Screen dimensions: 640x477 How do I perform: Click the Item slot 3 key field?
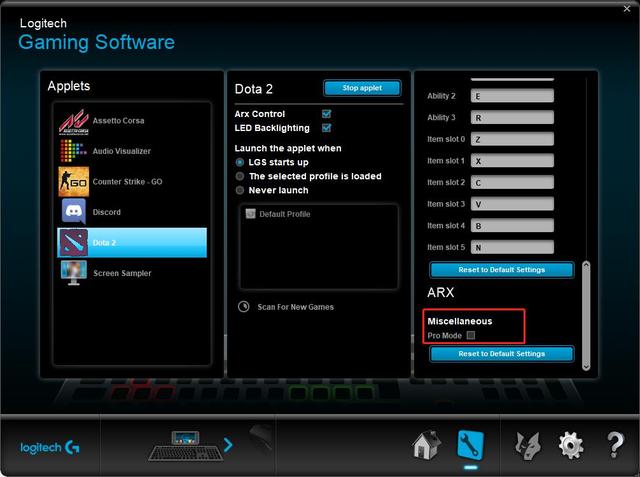click(x=512, y=204)
